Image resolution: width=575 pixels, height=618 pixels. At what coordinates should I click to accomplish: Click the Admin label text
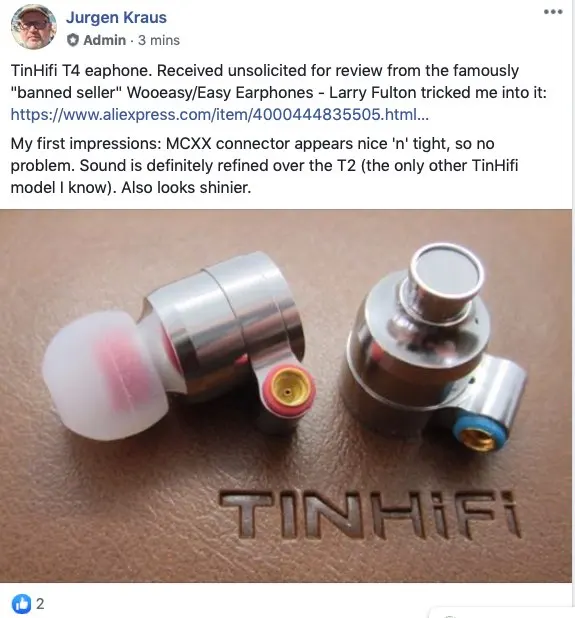(x=104, y=40)
